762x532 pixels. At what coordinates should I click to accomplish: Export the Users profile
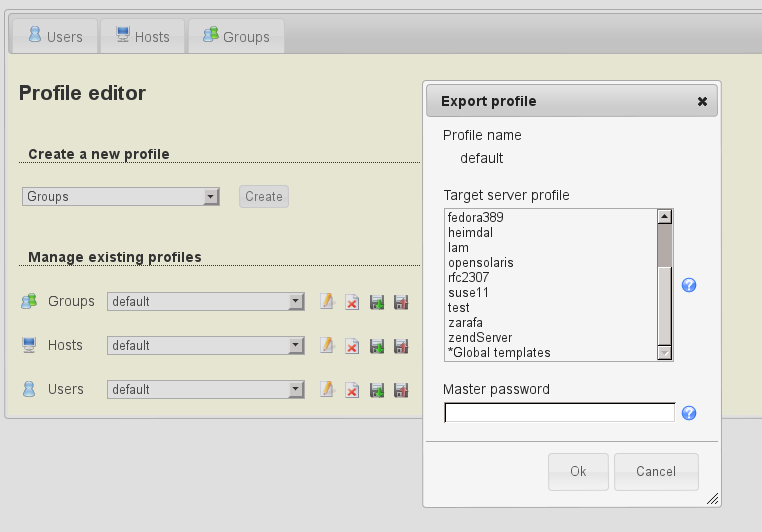coord(401,390)
